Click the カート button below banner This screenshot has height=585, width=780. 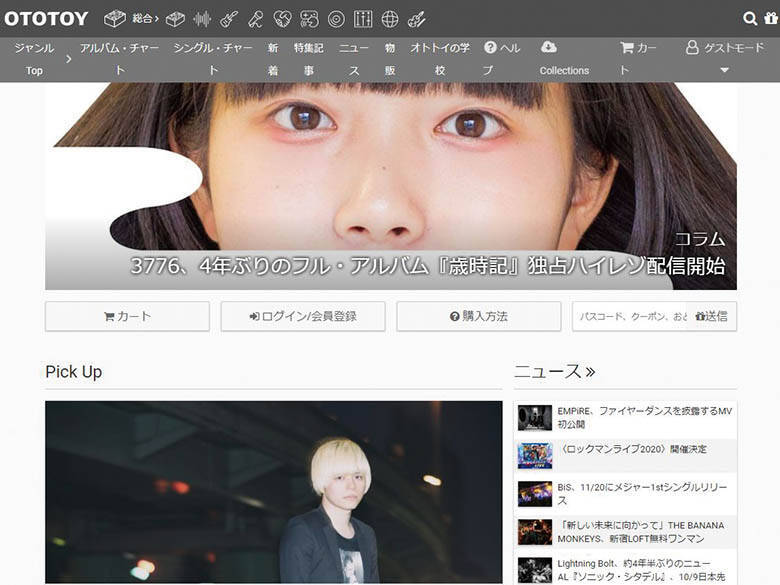[127, 316]
